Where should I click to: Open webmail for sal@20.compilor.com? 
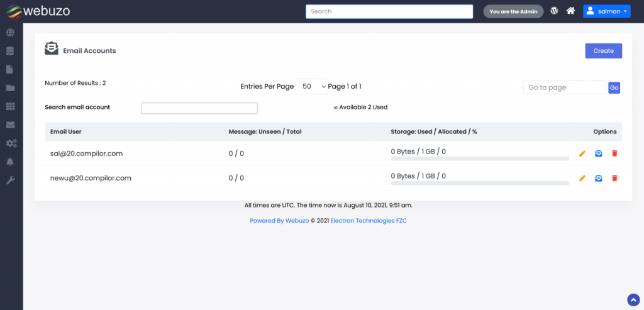(599, 153)
